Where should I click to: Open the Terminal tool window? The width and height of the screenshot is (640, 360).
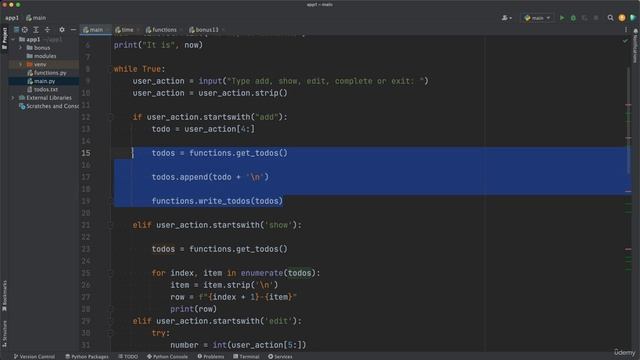click(x=246, y=356)
